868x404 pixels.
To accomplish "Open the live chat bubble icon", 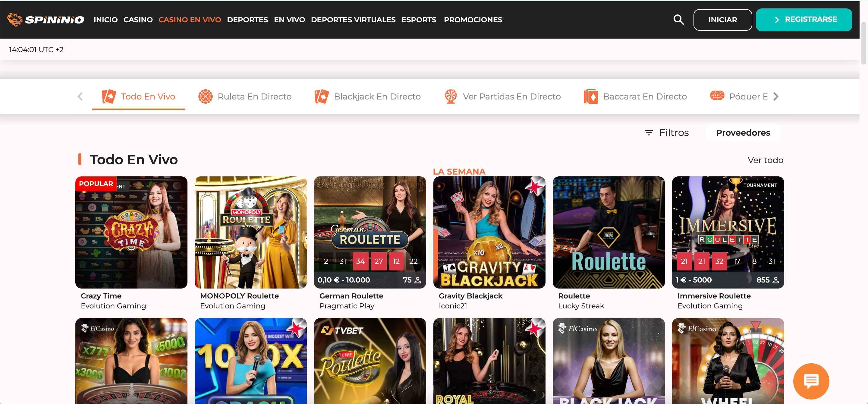I will click(811, 381).
